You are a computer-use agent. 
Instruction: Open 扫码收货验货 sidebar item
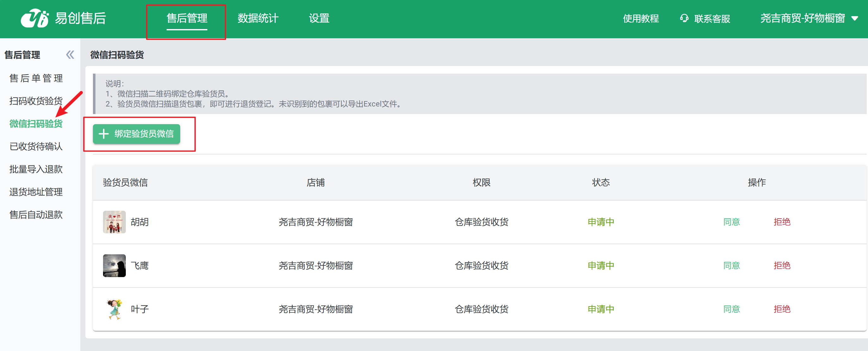(36, 101)
